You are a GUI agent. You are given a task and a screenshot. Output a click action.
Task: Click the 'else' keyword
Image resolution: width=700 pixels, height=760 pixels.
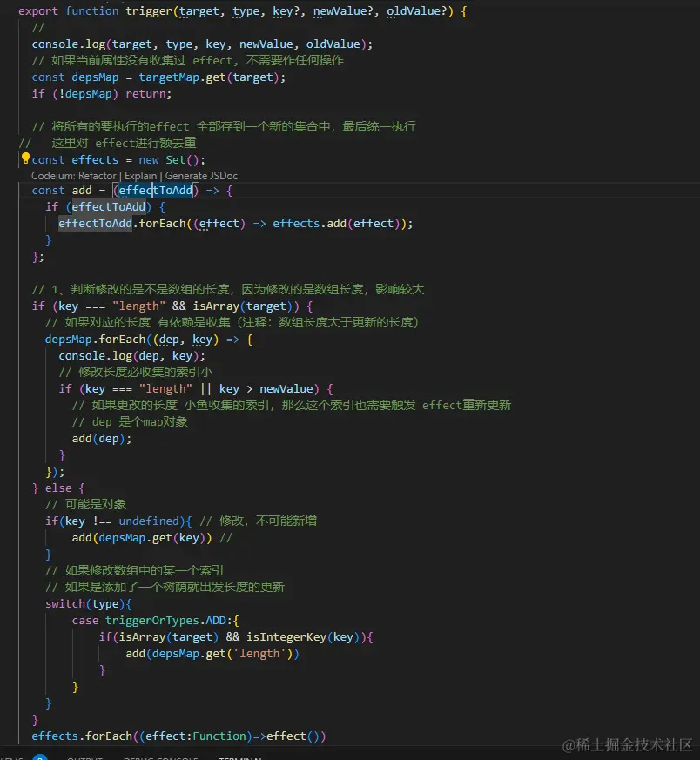(x=58, y=488)
